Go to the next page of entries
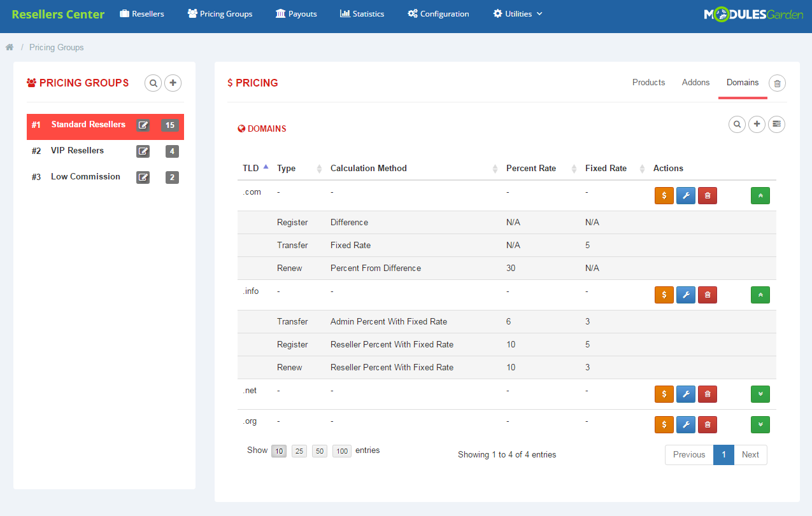812x516 pixels. (x=750, y=454)
